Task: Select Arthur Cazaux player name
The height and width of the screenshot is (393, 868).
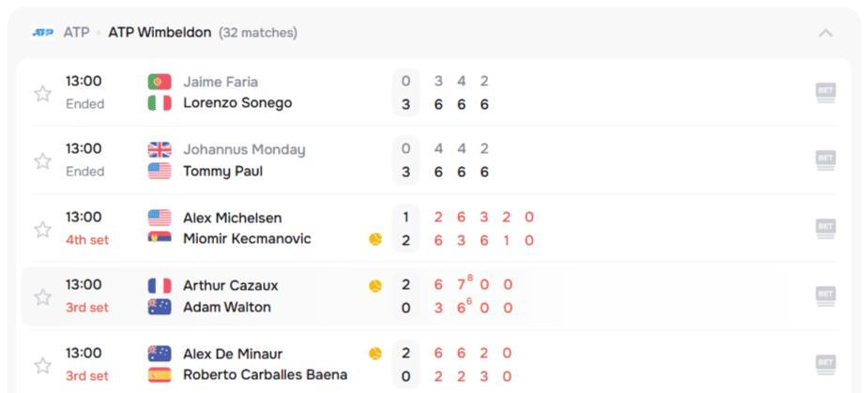Action: [x=231, y=285]
